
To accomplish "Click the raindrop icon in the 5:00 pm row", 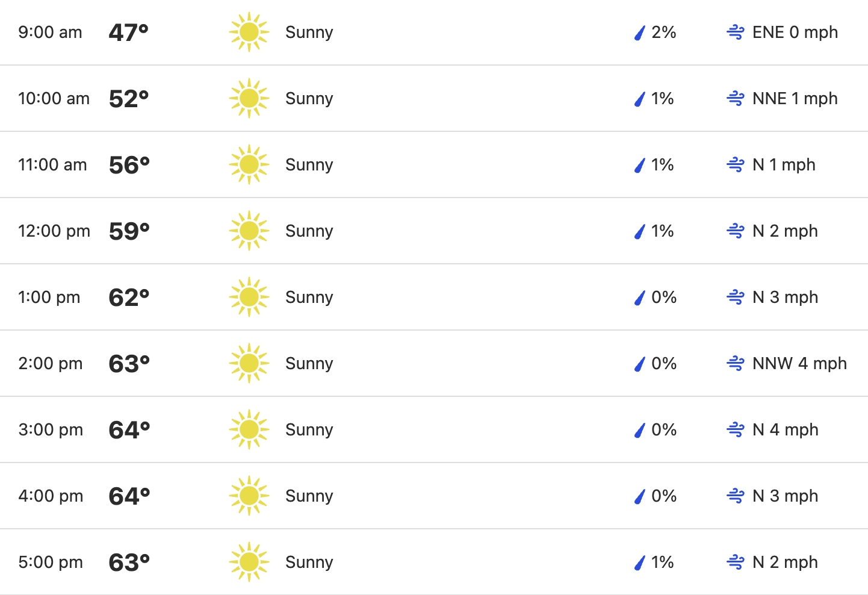I will coord(640,562).
